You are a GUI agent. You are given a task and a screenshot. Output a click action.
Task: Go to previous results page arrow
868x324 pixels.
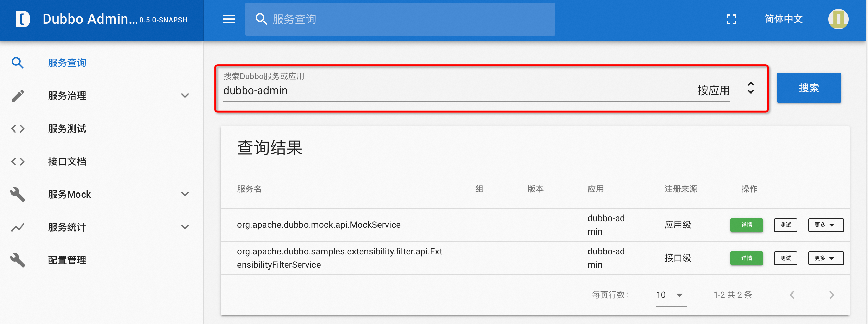point(792,295)
